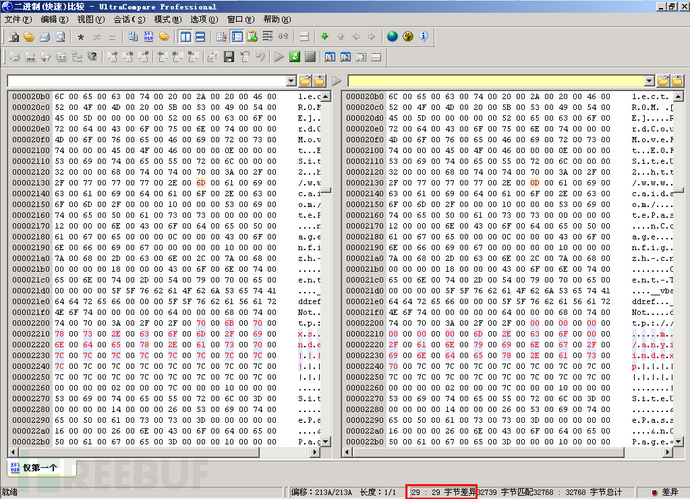Click 偏移: 213A/213A status entry
The image size is (690, 499).
coord(321,492)
